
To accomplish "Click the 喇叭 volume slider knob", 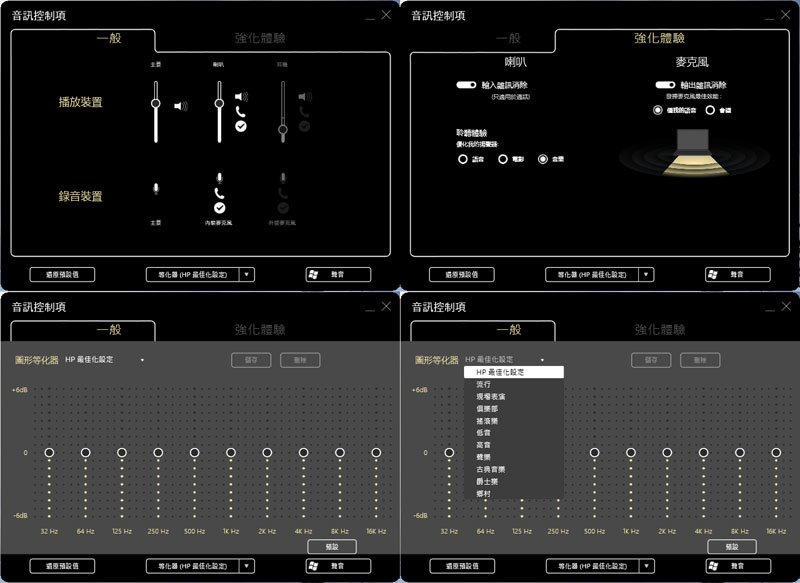I will [x=219, y=104].
